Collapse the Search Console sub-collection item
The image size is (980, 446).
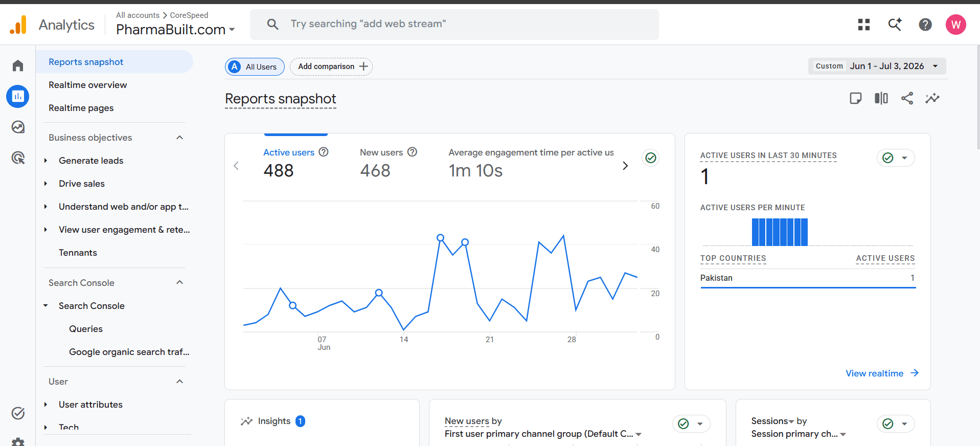coord(45,306)
